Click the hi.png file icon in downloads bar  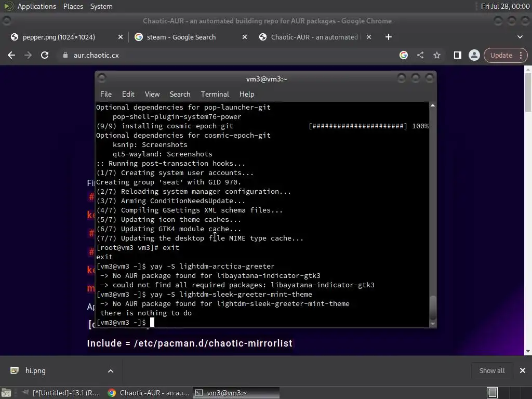(x=15, y=370)
